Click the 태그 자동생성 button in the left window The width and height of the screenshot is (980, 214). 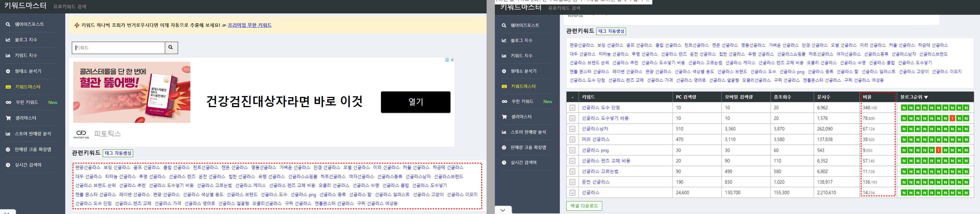tap(118, 153)
